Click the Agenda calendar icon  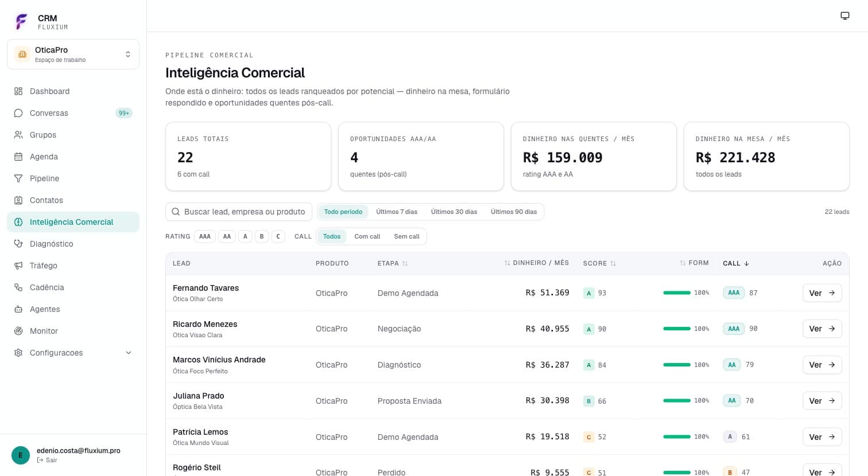[x=18, y=157]
